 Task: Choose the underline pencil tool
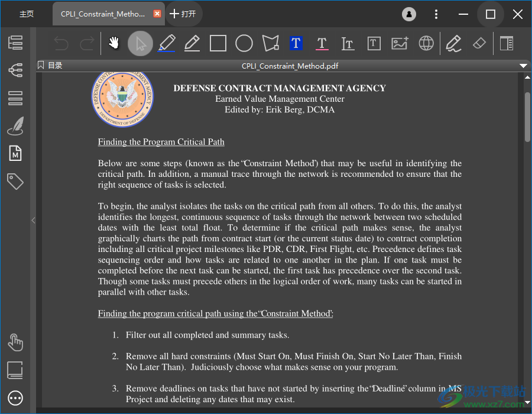192,43
